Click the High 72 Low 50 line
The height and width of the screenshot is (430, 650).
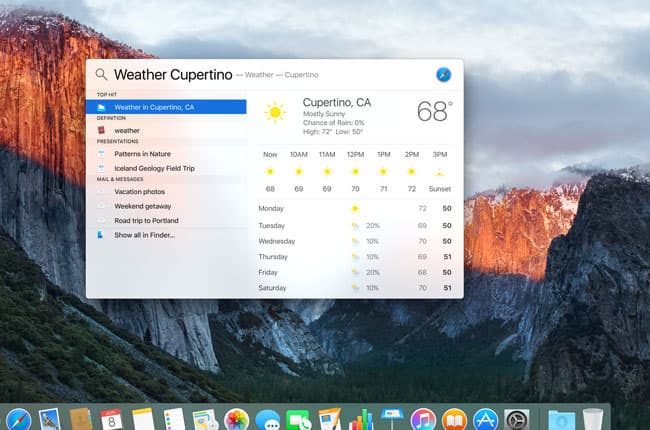coord(333,132)
